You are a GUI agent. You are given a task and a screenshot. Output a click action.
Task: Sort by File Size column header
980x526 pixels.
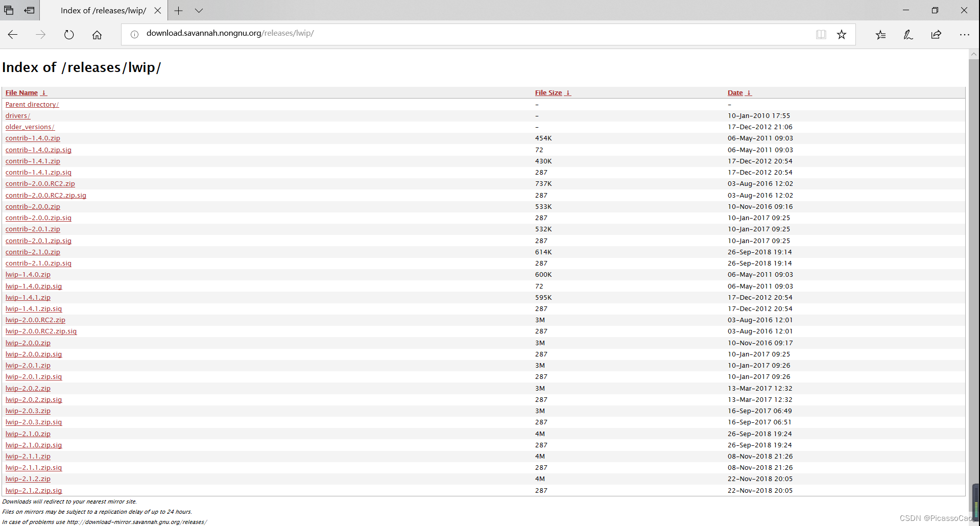[x=548, y=92]
